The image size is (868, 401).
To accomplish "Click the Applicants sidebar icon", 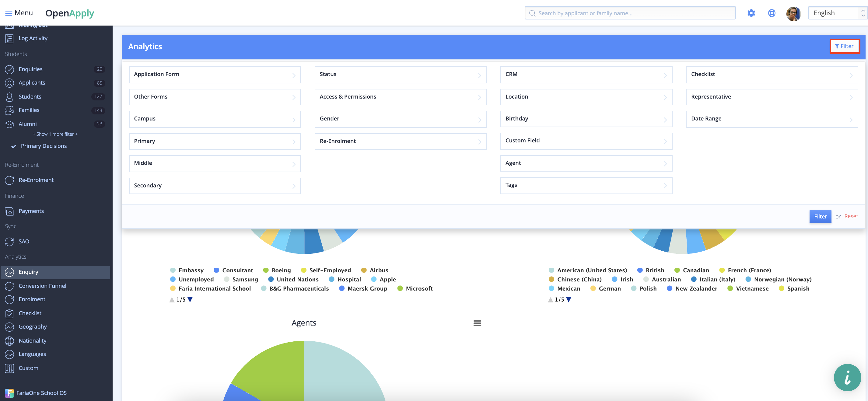I will [x=9, y=83].
